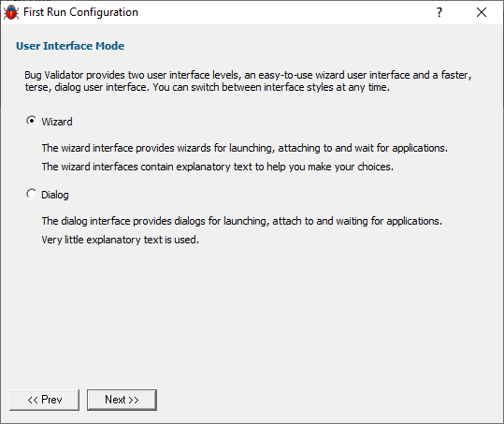Image resolution: width=504 pixels, height=424 pixels.
Task: Click the line starting 'terse, dialog user interface'
Action: point(208,87)
